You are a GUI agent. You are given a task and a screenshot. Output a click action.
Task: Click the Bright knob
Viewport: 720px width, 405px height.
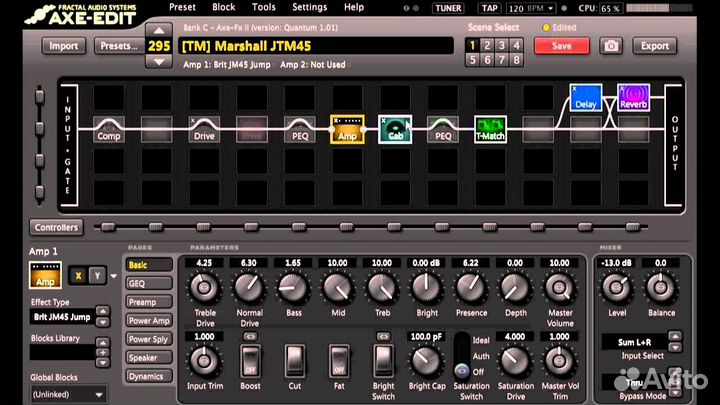coord(427,287)
